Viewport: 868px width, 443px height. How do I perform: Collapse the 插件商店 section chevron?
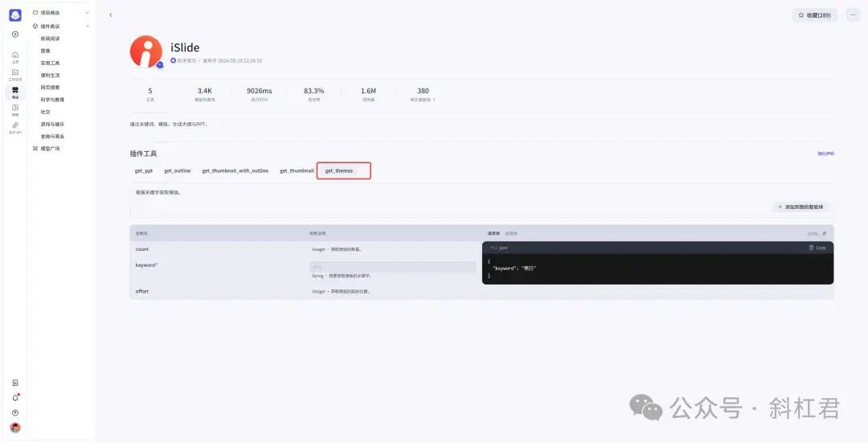(x=88, y=26)
